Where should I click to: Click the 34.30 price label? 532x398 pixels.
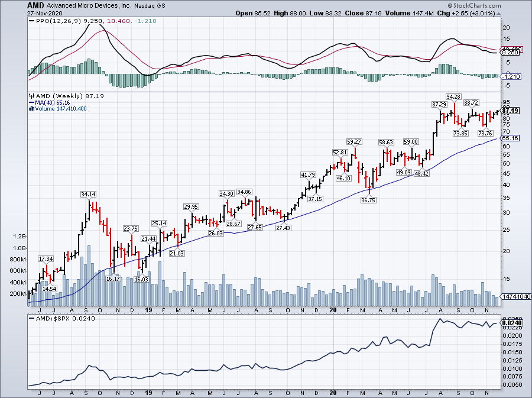226,194
